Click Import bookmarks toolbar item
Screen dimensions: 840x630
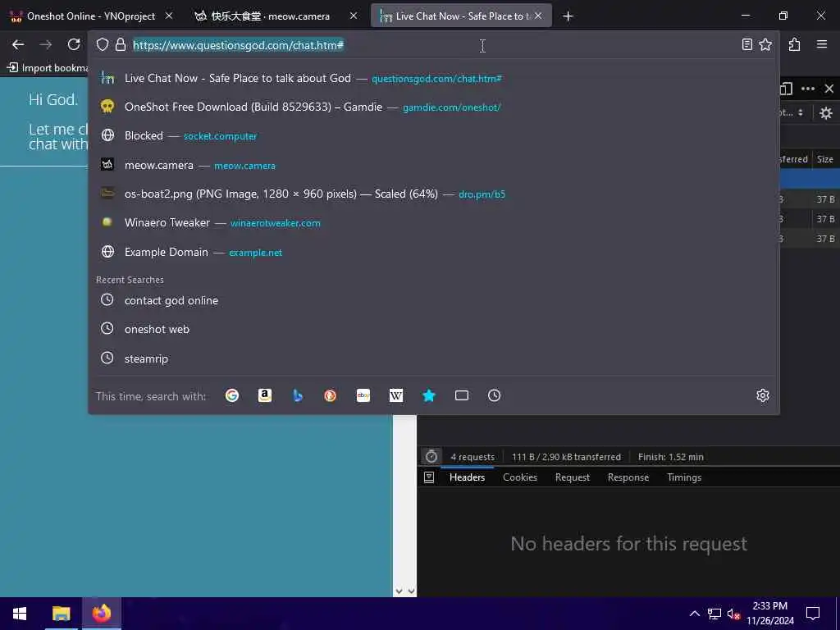[x=47, y=68]
